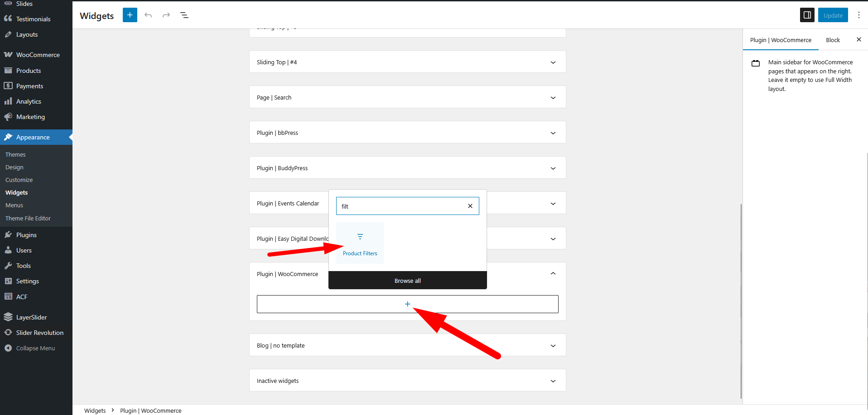Open Menus submenu link

14,205
